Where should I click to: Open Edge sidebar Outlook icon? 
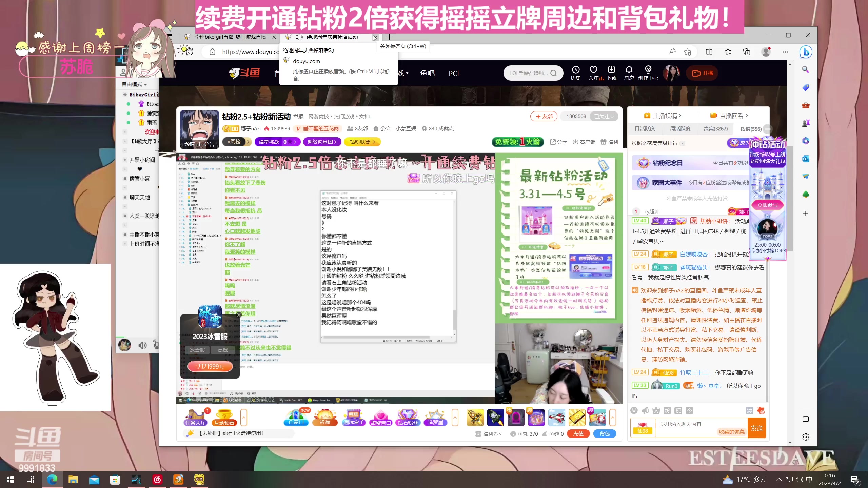pos(806,159)
